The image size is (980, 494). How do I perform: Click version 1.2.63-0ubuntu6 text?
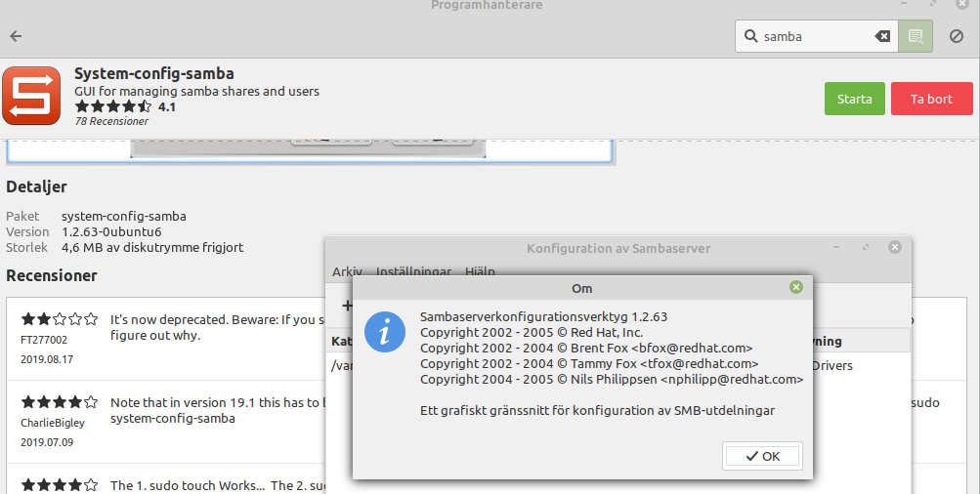pyautogui.click(x=111, y=231)
